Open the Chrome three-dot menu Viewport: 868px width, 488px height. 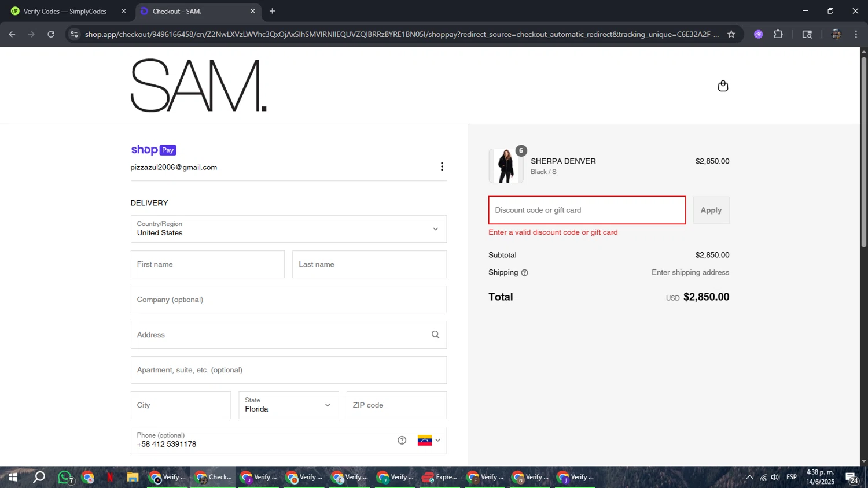tap(856, 34)
